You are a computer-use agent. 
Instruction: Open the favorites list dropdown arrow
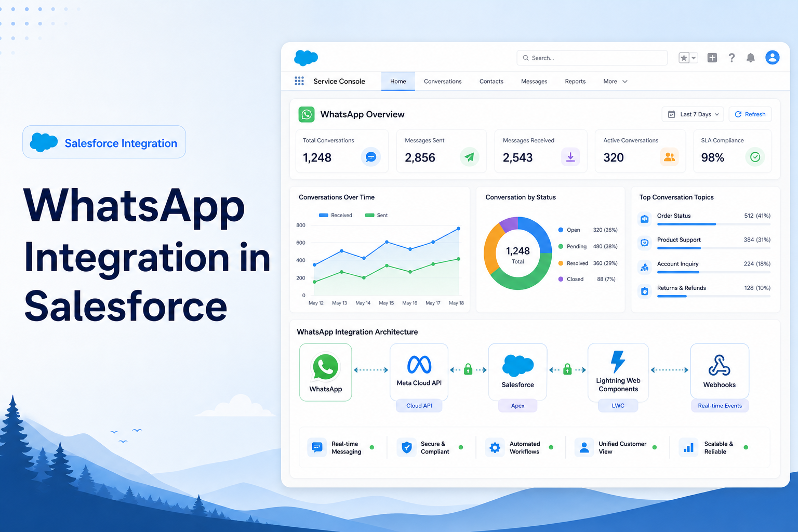click(x=694, y=58)
